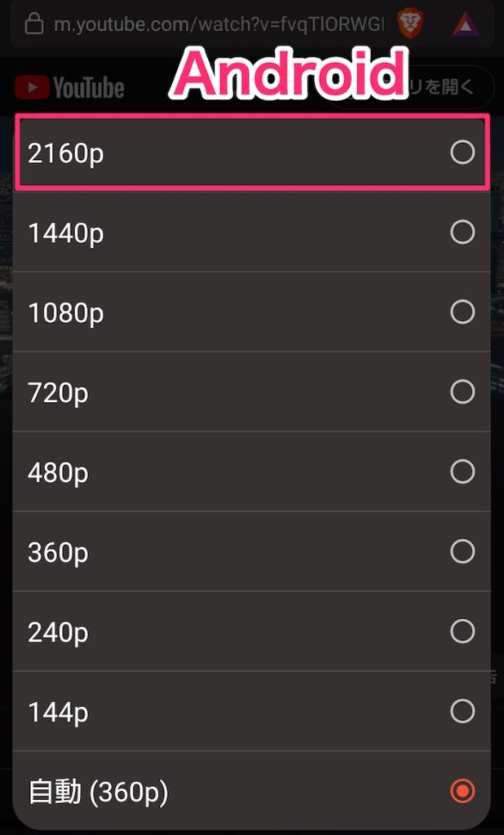Select the 2160p radio button
The height and width of the screenshot is (835, 504).
click(x=462, y=152)
